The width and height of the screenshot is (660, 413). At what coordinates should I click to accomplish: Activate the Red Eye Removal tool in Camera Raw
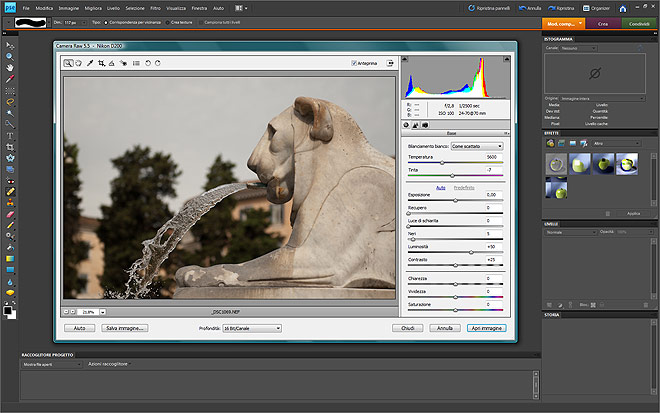click(123, 63)
